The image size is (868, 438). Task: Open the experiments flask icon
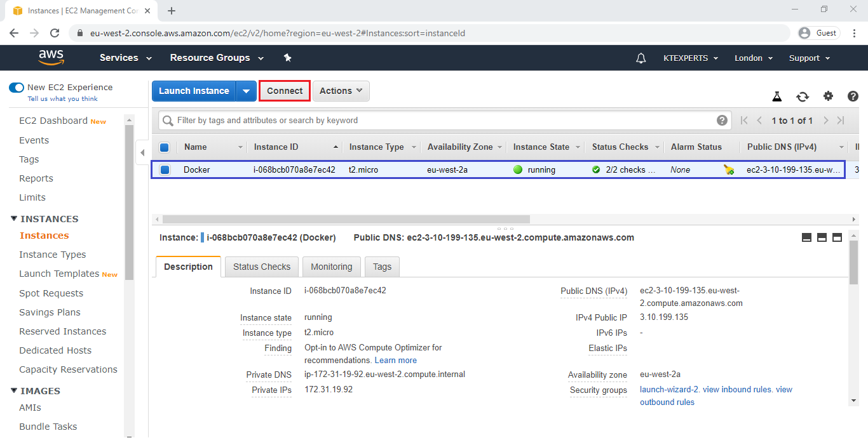coord(776,96)
